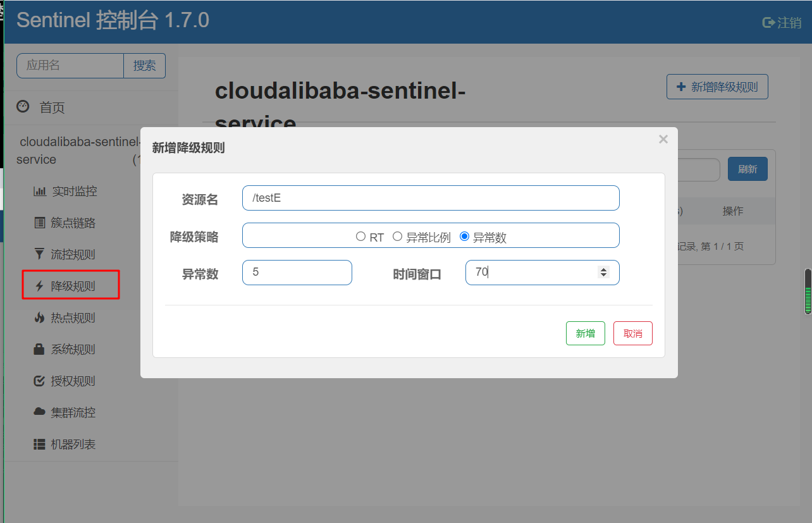
Task: Click the check-square icon for 授权规则
Action: (39, 381)
